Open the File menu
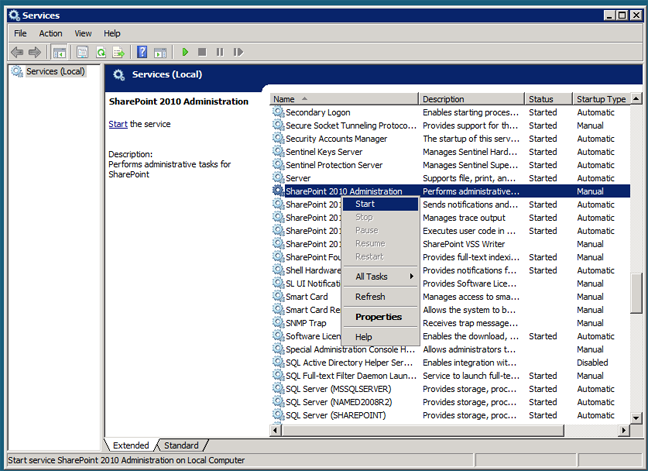This screenshot has height=471, width=648. 20,33
